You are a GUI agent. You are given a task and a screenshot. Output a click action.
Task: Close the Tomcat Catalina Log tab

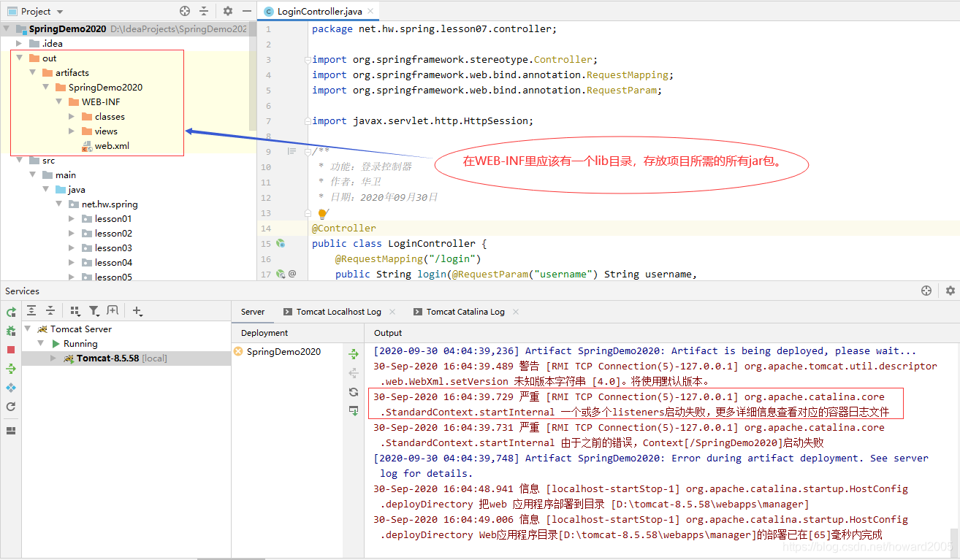coord(515,312)
